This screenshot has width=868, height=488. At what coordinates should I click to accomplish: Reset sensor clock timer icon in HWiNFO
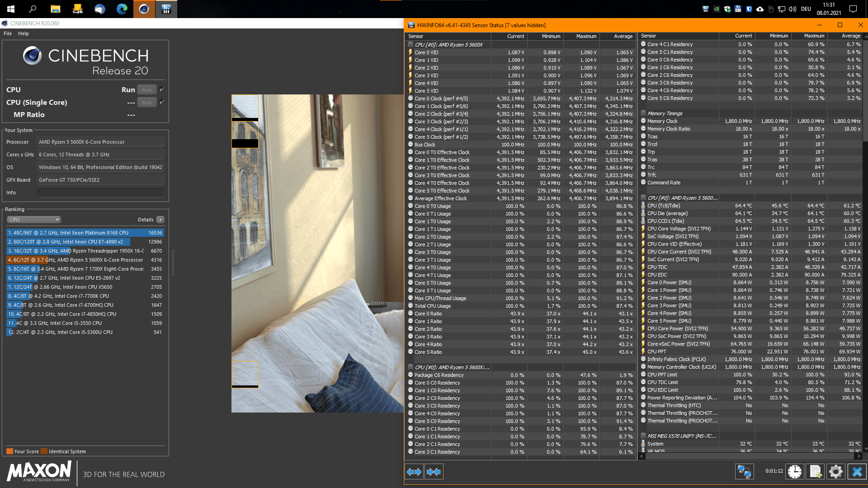tap(795, 472)
